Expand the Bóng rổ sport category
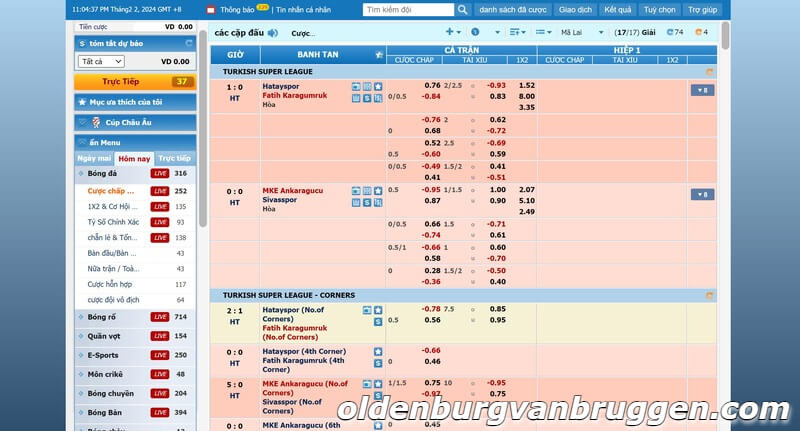The image size is (800, 431). pyautogui.click(x=135, y=317)
